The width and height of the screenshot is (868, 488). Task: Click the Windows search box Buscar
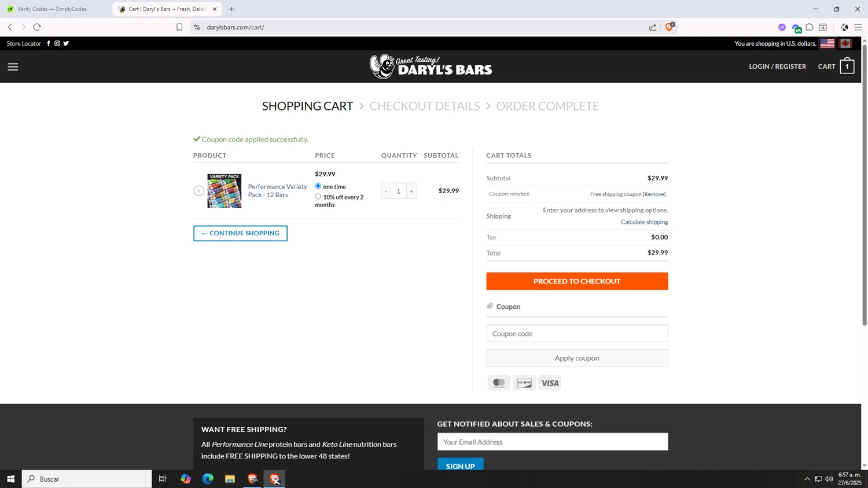pyautogui.click(x=87, y=479)
